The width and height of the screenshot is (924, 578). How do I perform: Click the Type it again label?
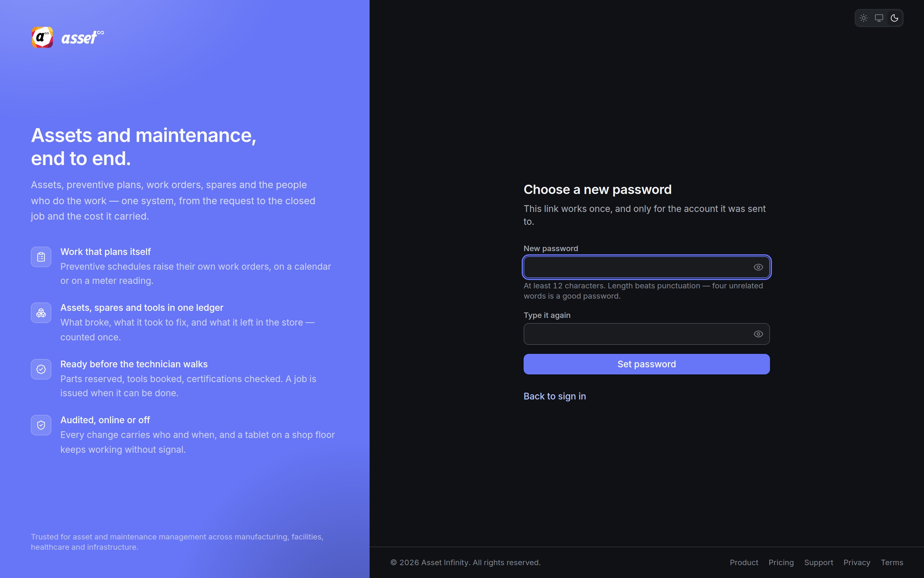tap(547, 315)
